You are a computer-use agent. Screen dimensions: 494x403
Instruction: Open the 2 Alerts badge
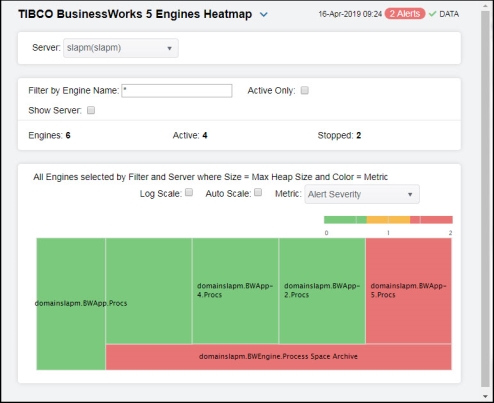[405, 14]
